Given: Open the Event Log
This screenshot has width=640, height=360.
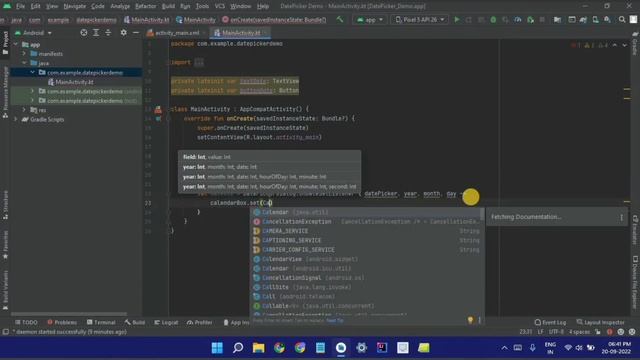Looking at the screenshot, I should [x=550, y=322].
